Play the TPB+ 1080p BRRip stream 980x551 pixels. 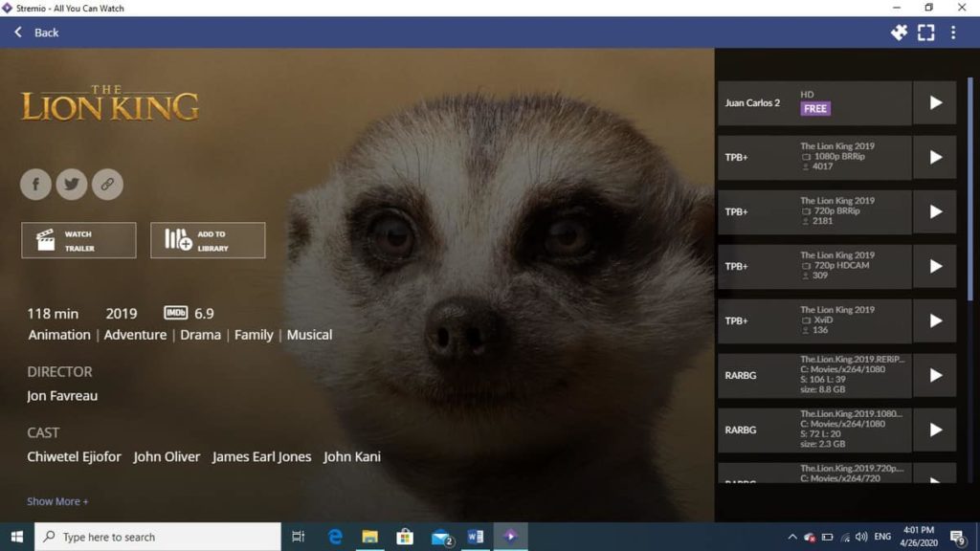click(x=935, y=158)
